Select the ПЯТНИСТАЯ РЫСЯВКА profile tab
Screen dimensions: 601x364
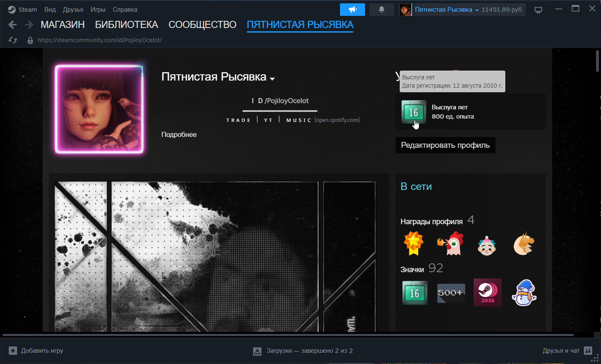(300, 25)
